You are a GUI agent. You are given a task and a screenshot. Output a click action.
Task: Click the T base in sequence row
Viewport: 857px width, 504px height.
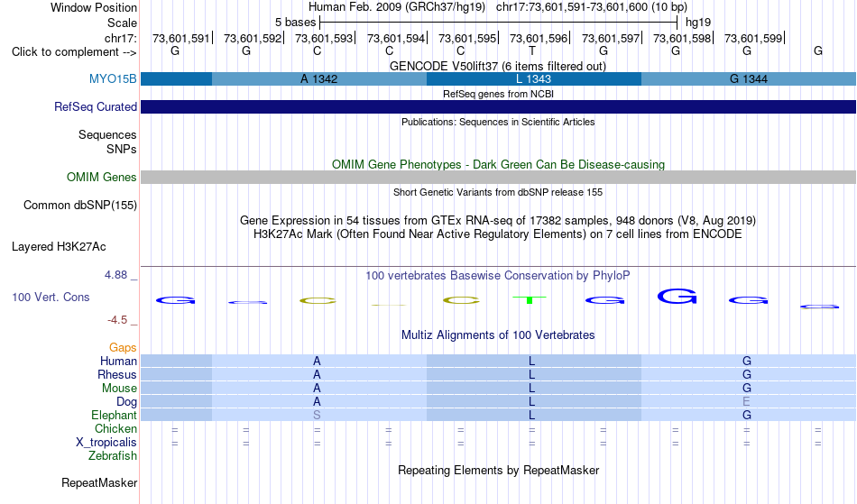point(532,50)
